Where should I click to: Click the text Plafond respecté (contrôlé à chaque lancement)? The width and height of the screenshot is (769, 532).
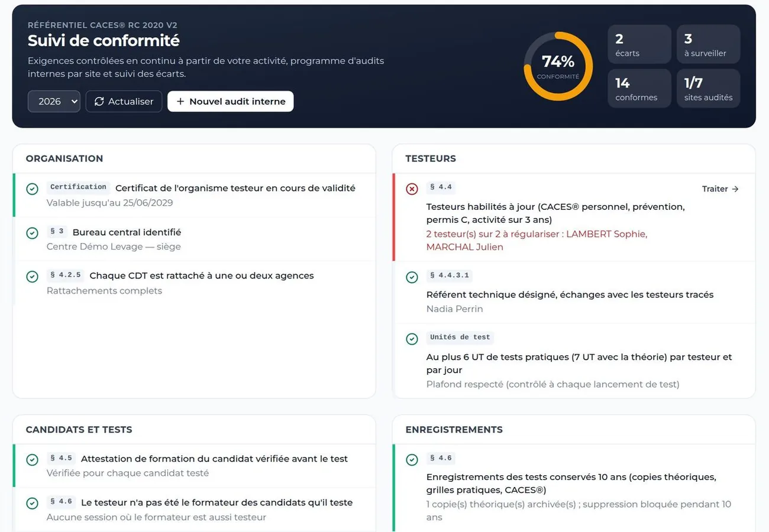(552, 384)
